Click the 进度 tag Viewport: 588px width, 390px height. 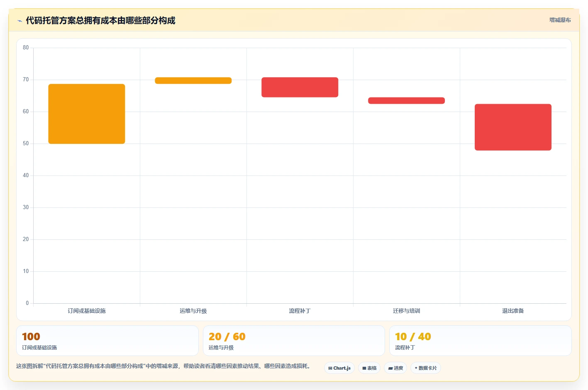[x=395, y=368]
